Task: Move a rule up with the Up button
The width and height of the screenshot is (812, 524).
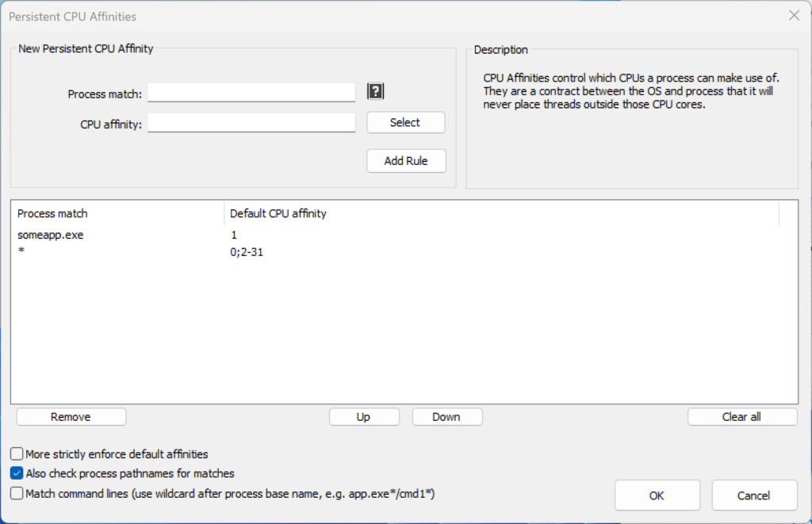Action: tap(364, 416)
